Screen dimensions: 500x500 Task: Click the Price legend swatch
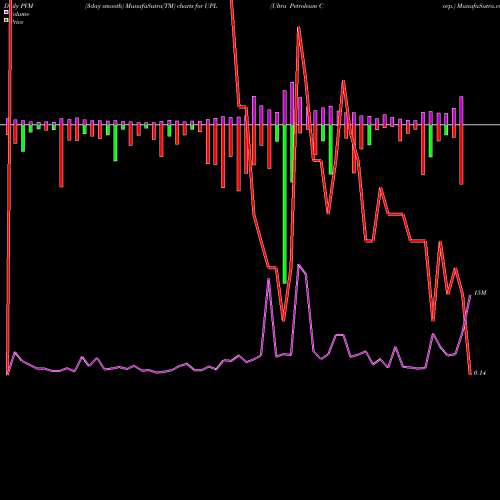6,21
